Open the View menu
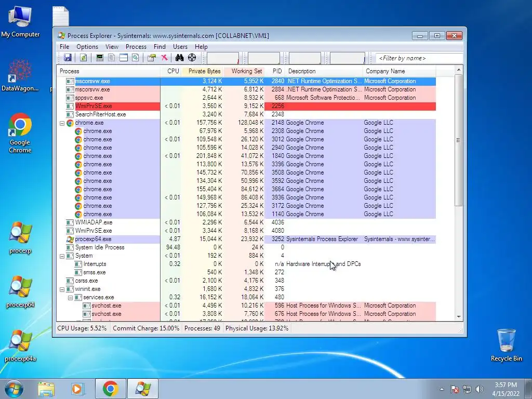 [112, 46]
